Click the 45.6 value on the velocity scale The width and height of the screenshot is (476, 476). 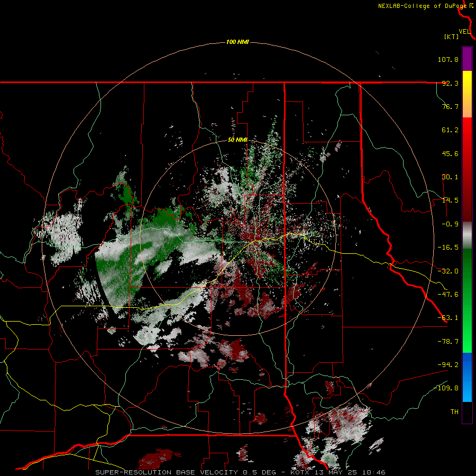point(450,153)
